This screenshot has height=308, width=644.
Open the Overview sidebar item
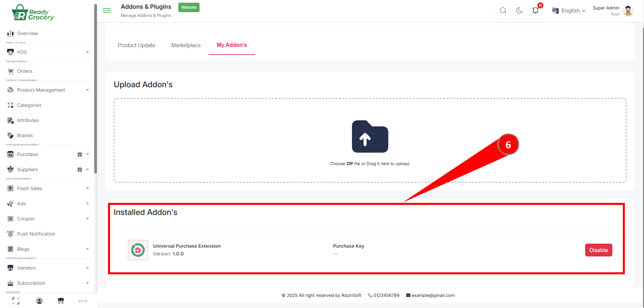coord(28,33)
